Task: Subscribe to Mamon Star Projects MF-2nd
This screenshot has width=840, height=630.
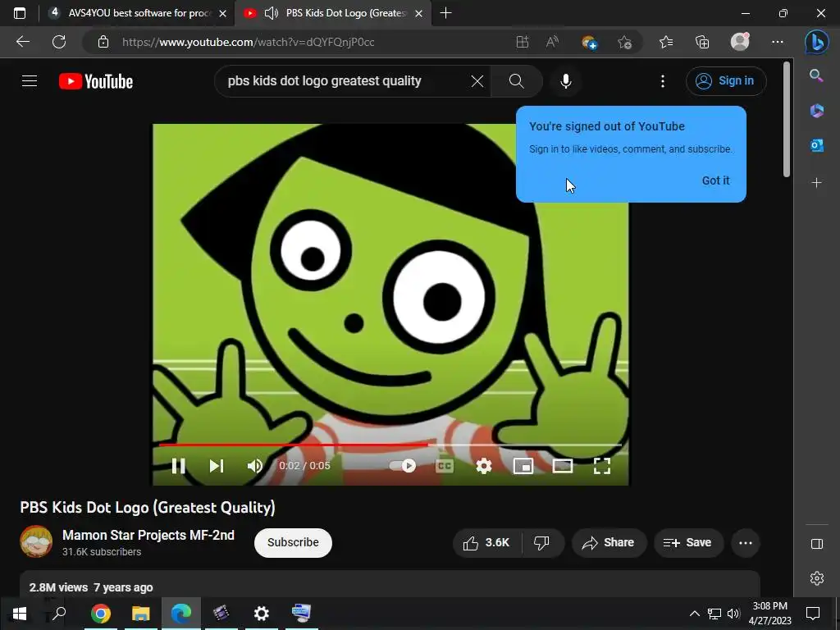Action: (x=293, y=543)
